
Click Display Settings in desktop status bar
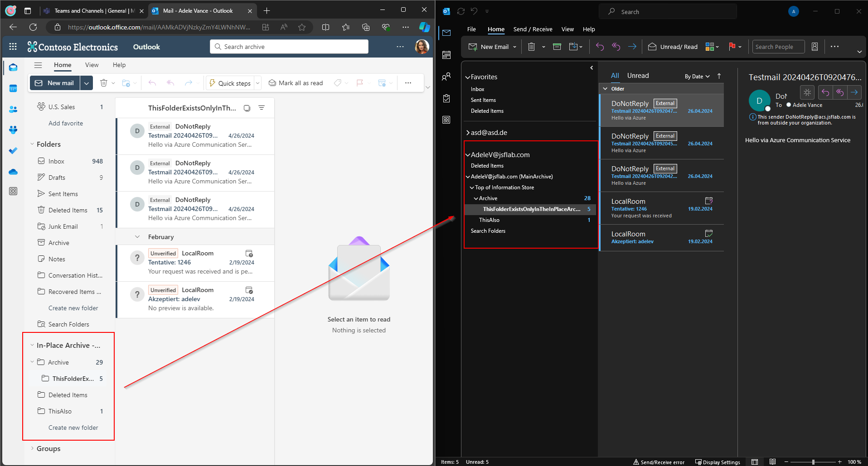tap(718, 462)
